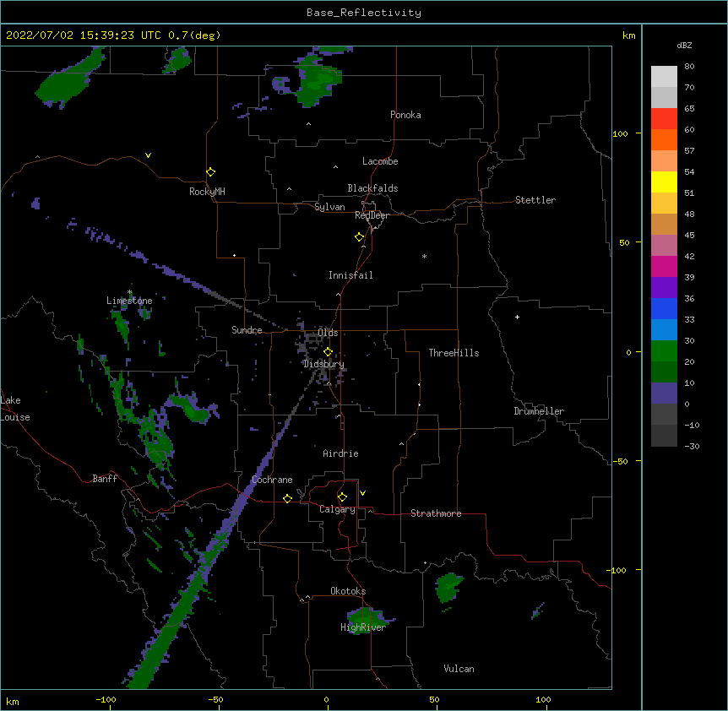This screenshot has height=711, width=728.
Task: Click the Lake Louise label
Action: click(x=15, y=409)
